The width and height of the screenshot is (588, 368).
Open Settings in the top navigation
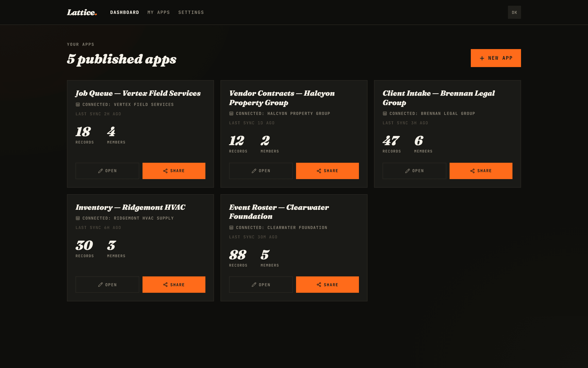(x=191, y=12)
